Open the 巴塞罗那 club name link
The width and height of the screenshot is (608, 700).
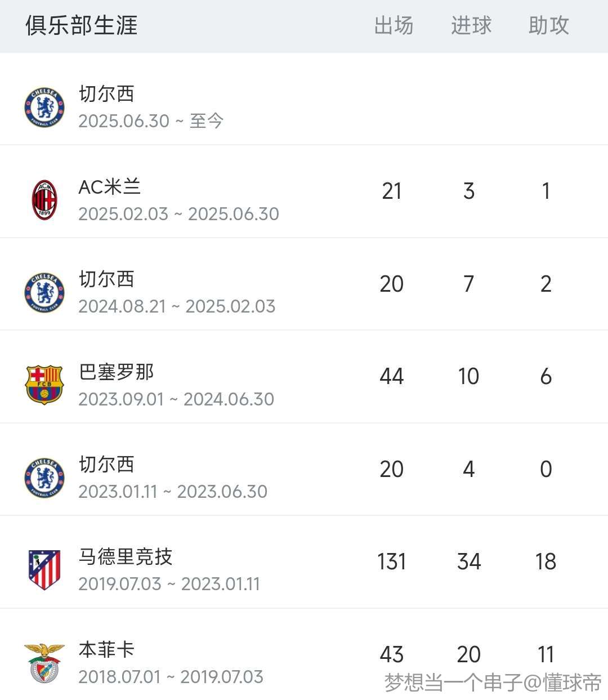[x=117, y=372]
